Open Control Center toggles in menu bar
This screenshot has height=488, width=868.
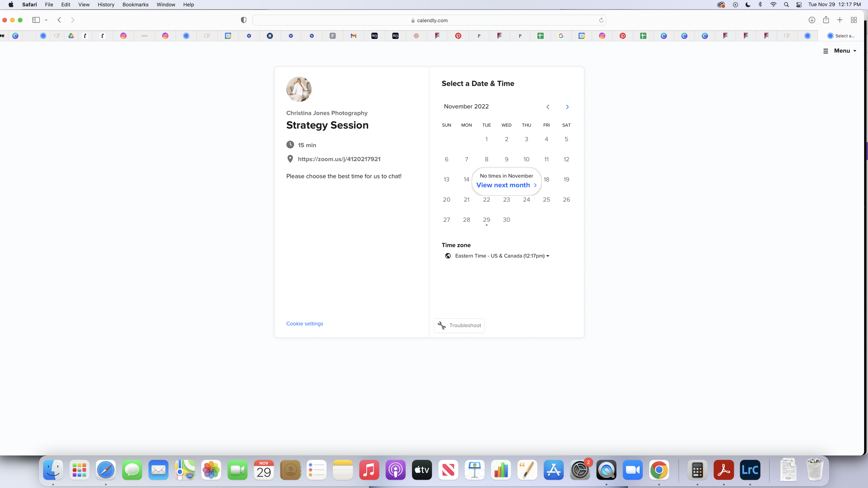(799, 5)
